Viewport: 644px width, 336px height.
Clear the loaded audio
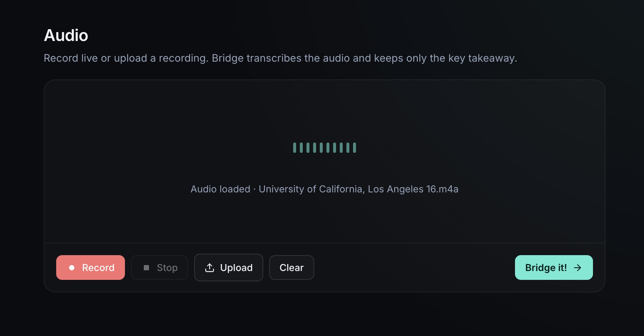click(291, 268)
